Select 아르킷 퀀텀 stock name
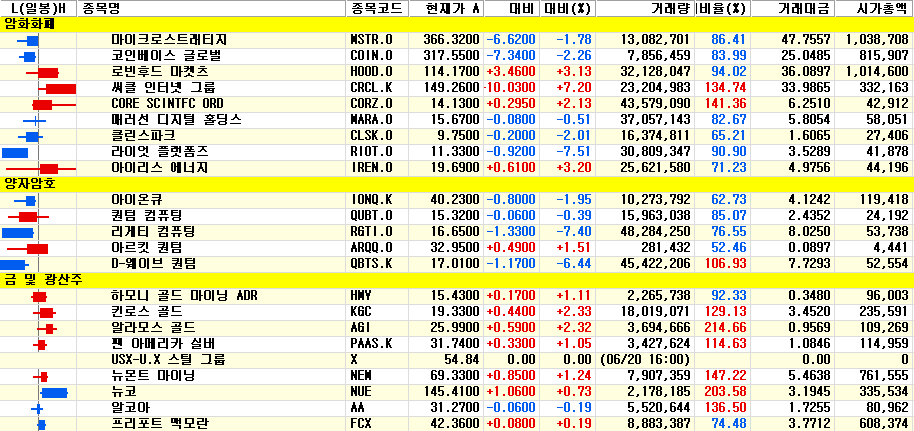The image size is (914, 431). [146, 248]
